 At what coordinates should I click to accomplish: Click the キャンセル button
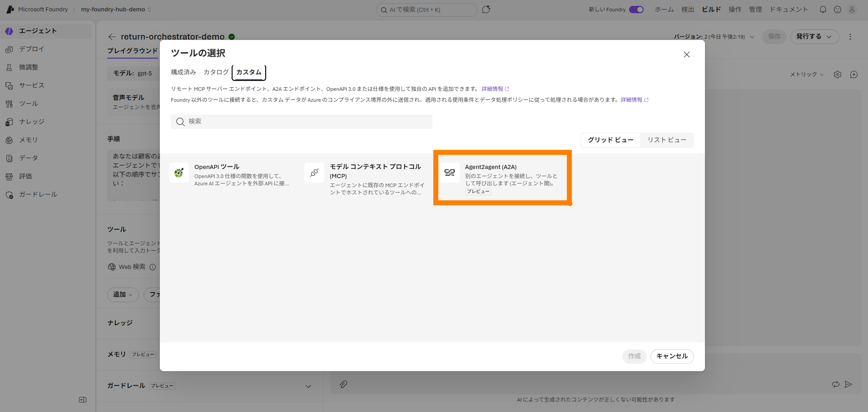pos(672,356)
